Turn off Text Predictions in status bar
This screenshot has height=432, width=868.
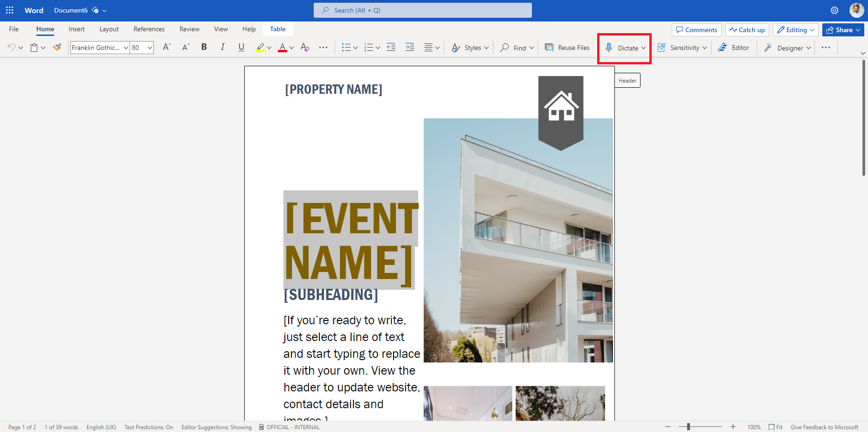(148, 427)
